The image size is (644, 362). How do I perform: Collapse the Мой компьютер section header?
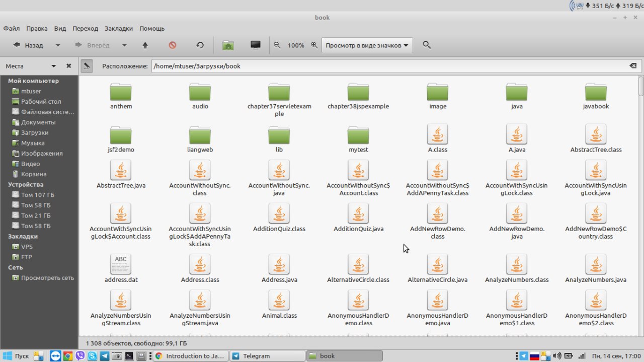click(33, 81)
